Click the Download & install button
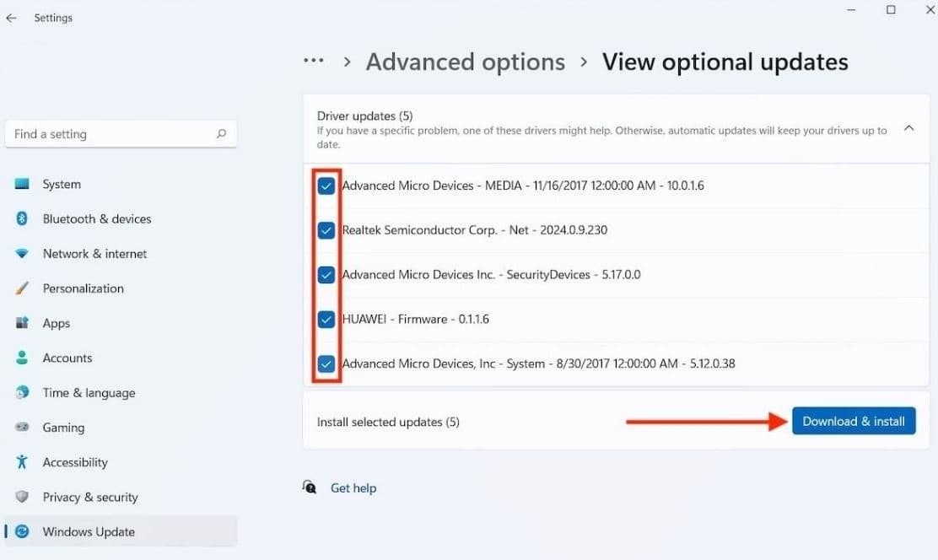Screen dimensions: 938x560 point(853,421)
